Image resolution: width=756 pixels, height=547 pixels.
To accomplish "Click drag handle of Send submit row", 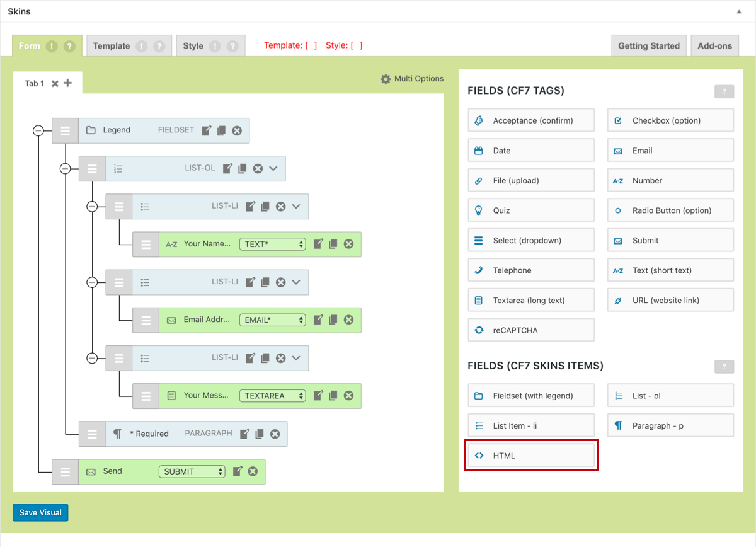I will [x=65, y=471].
